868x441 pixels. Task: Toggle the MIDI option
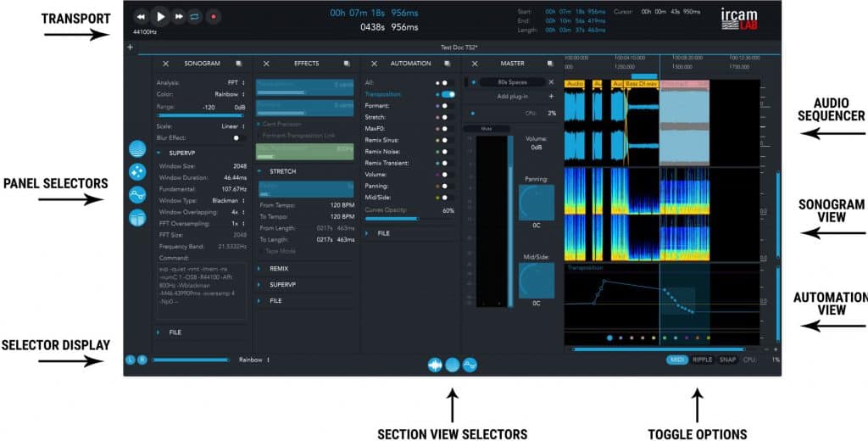[x=677, y=360]
